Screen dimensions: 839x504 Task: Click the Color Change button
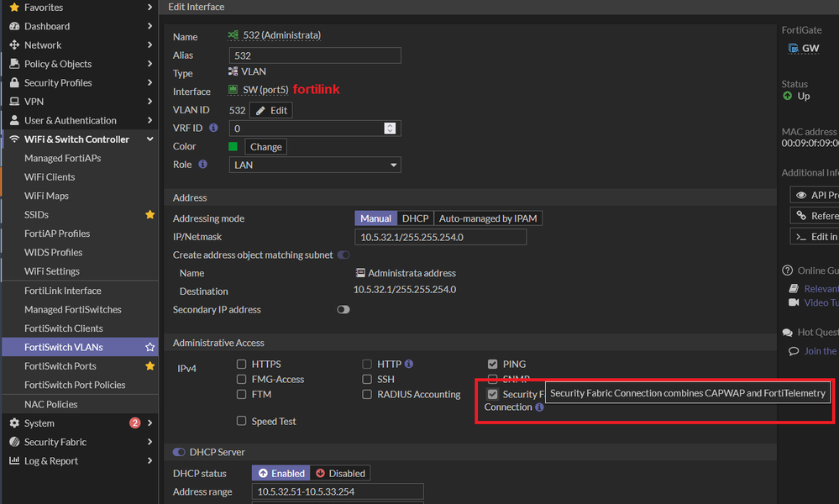tap(266, 147)
